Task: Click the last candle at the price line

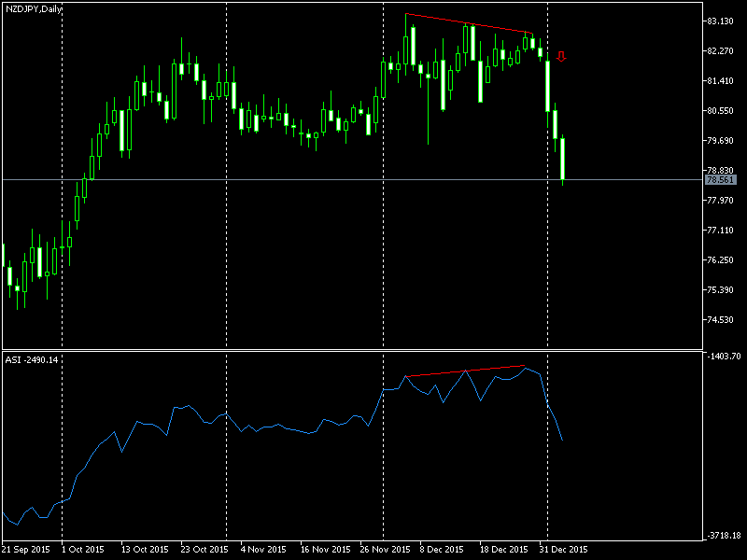Action: 563,159
